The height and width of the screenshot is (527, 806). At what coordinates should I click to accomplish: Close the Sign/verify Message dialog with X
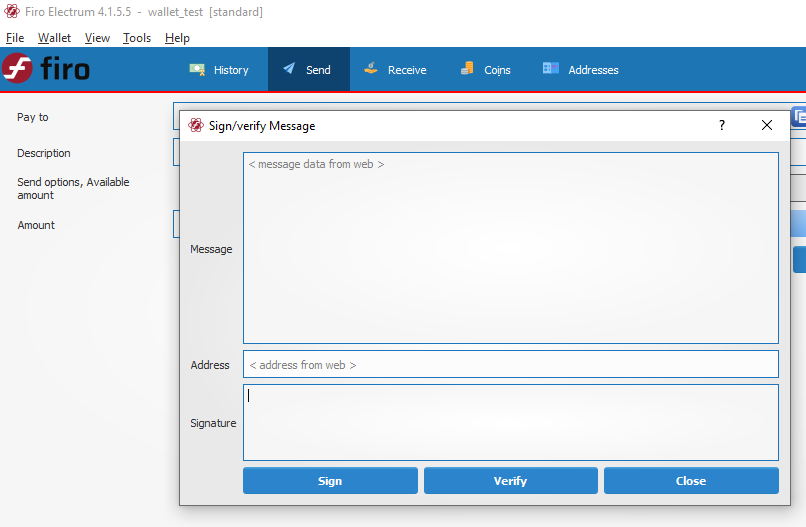pyautogui.click(x=767, y=126)
